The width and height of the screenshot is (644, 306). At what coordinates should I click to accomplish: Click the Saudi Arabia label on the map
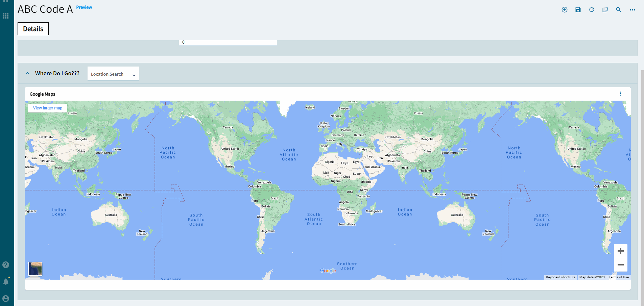tap(371, 167)
